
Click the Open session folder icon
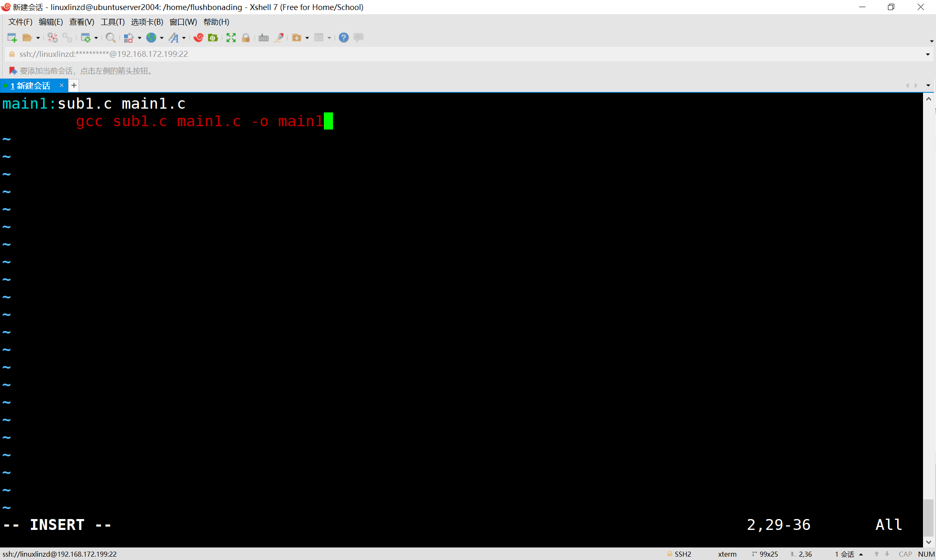point(27,38)
